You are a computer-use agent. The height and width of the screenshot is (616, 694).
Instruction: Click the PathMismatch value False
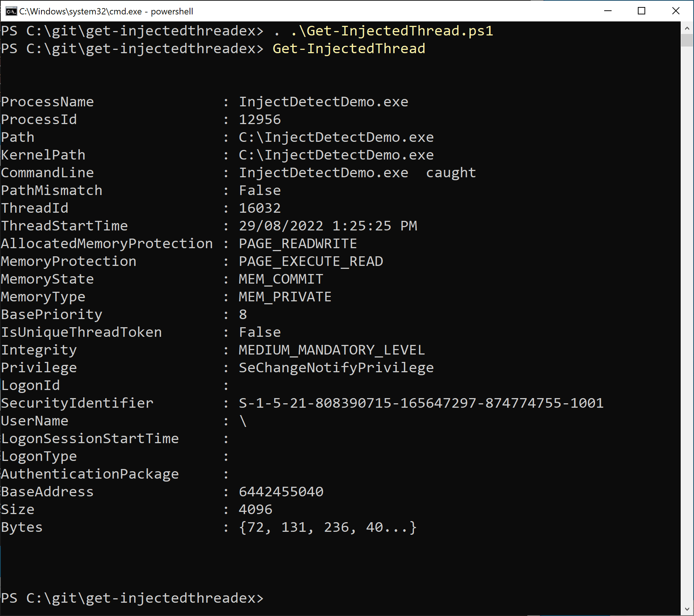click(x=260, y=190)
